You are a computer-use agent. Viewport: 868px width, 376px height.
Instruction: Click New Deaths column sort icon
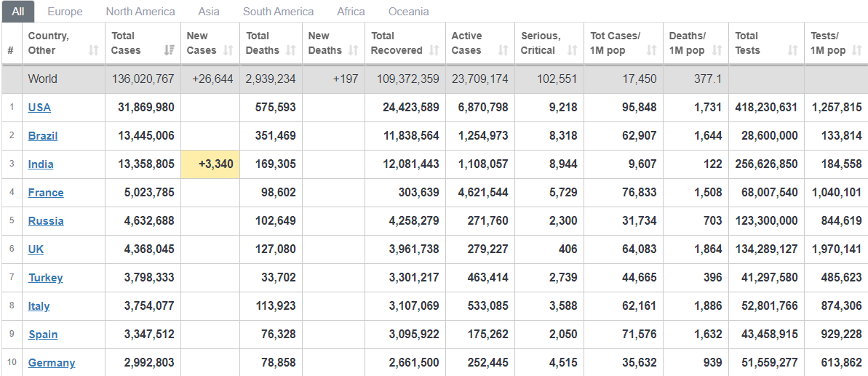(353, 50)
